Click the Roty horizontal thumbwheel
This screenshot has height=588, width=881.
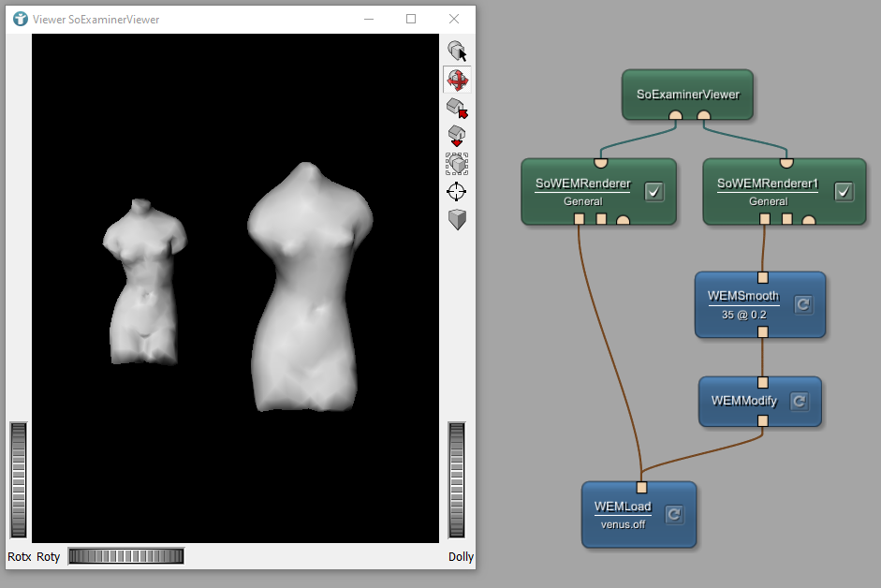point(126,556)
